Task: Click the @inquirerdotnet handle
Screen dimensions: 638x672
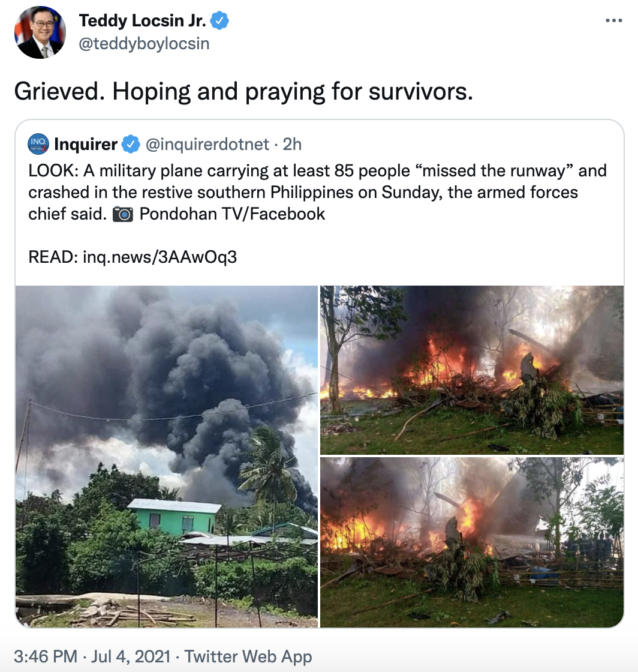Action: pos(207,145)
